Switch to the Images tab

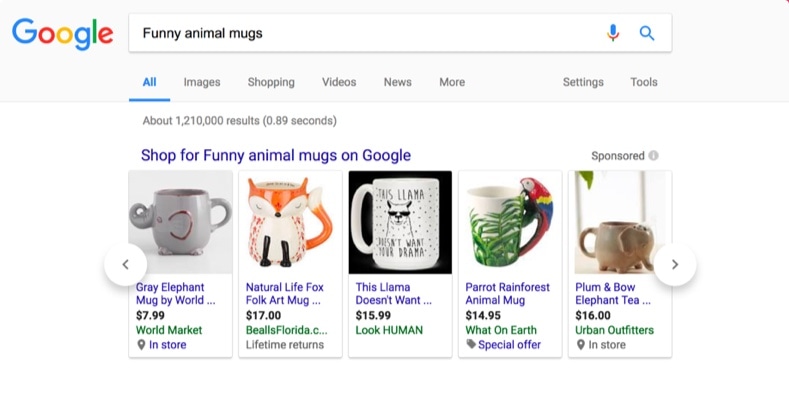click(202, 82)
